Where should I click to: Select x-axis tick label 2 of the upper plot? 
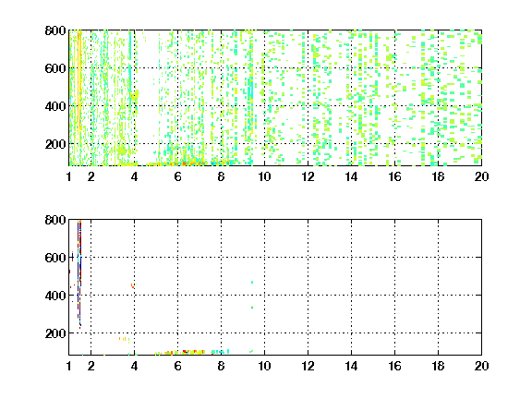91,176
